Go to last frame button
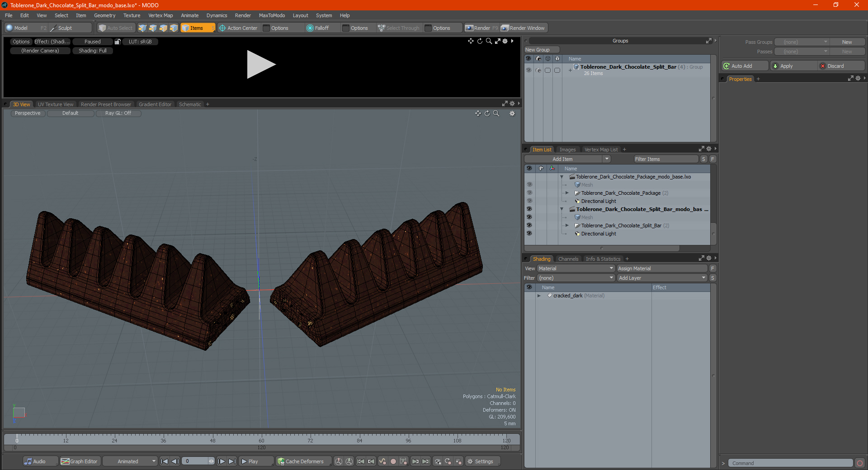This screenshot has height=470, width=868. tap(232, 461)
